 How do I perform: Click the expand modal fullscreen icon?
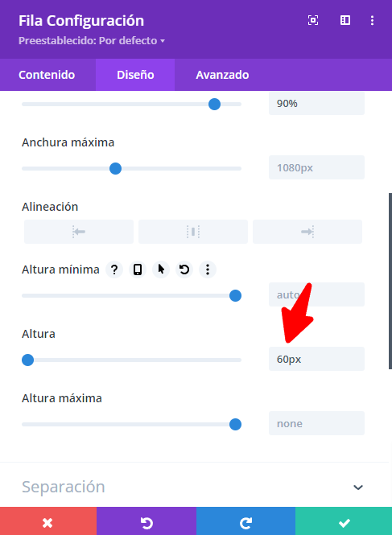313,20
